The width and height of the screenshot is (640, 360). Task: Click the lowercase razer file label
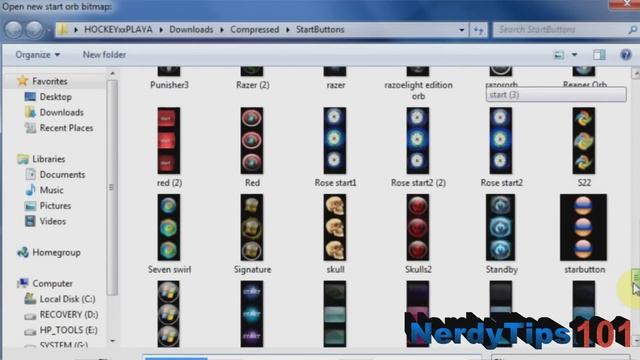(x=336, y=85)
